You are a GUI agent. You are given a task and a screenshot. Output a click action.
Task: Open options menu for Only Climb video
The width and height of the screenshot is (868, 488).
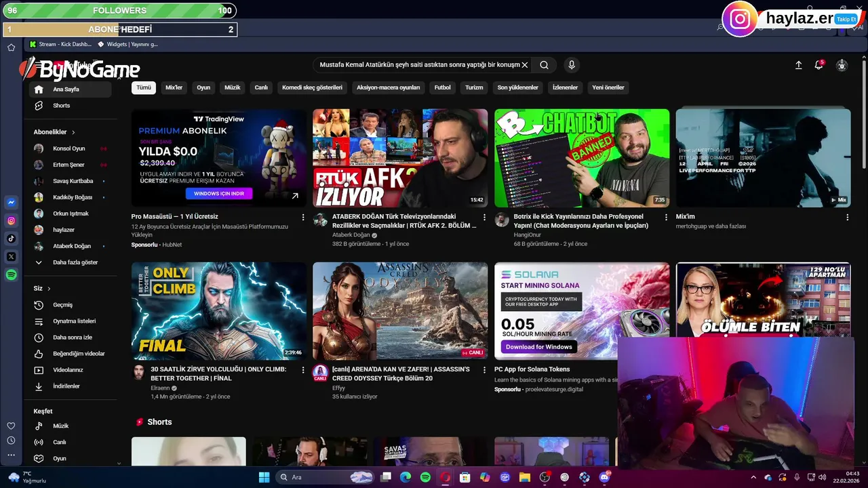(303, 370)
